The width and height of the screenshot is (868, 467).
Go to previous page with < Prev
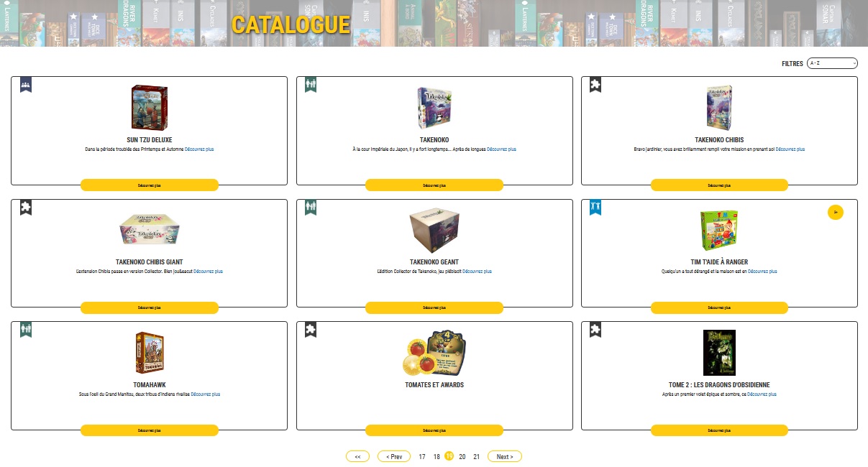394,457
